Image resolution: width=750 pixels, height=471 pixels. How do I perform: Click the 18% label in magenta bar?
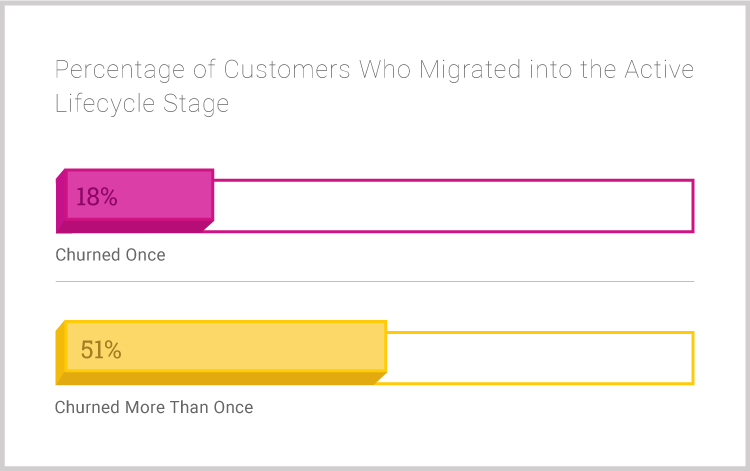click(97, 197)
